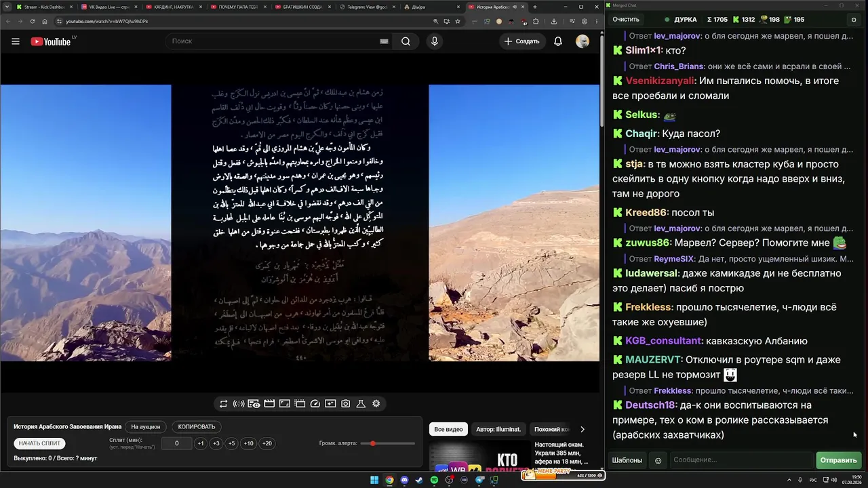Adjust the Громк. алерта volume slider

(x=388, y=443)
